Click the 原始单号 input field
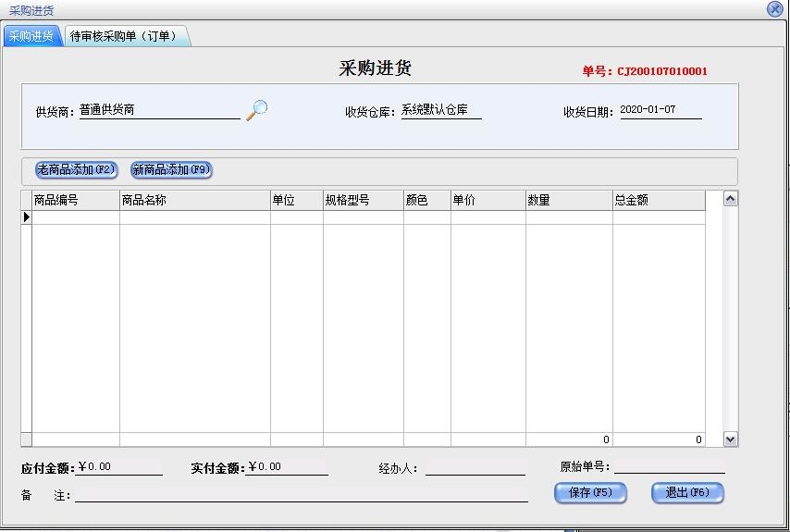 pos(669,466)
